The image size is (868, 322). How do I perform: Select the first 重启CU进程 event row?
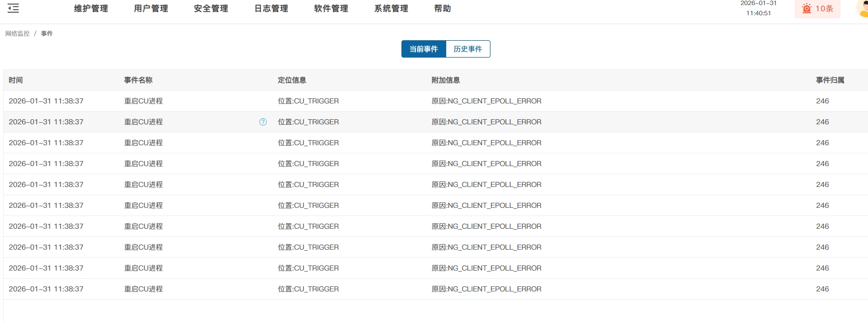143,101
